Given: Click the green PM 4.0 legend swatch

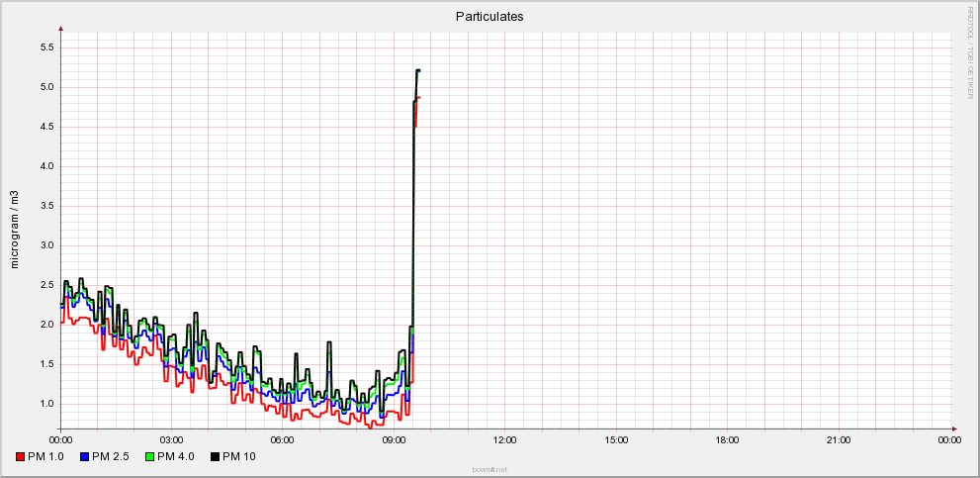Looking at the screenshot, I should tap(150, 456).
